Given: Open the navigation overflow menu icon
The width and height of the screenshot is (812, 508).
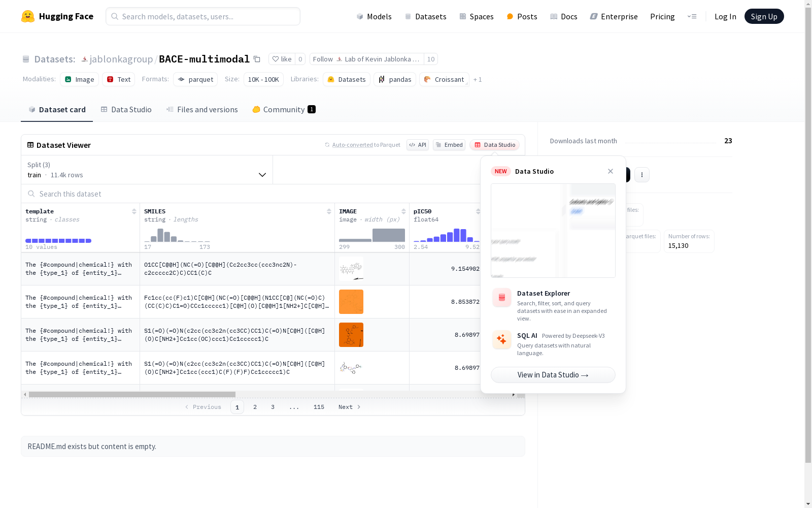Looking at the screenshot, I should pyautogui.click(x=692, y=16).
